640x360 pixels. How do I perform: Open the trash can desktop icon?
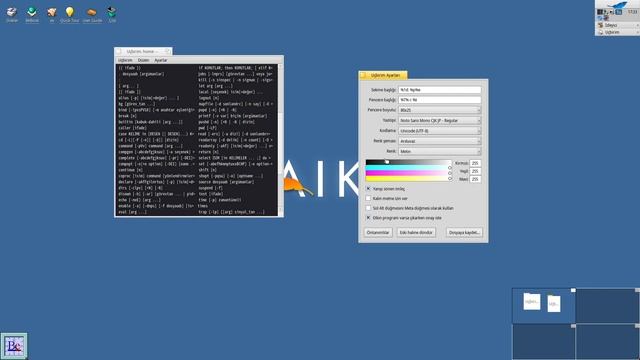click(x=112, y=13)
